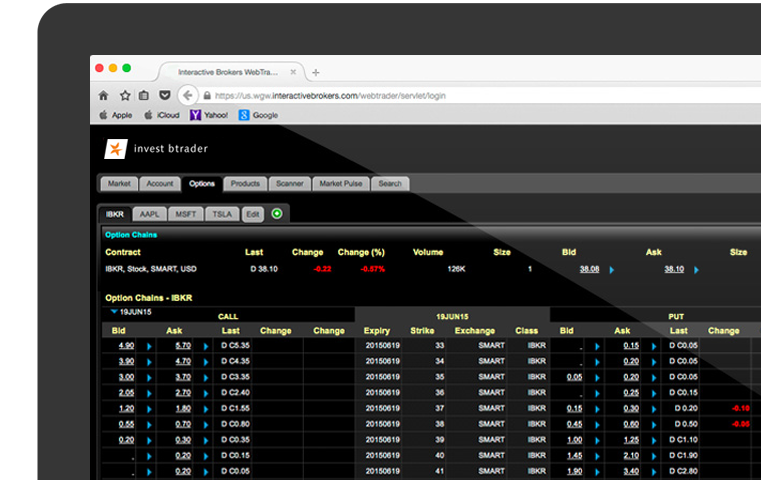Click put ask 0.60 for strike 38
The height and width of the screenshot is (480, 761).
(631, 424)
